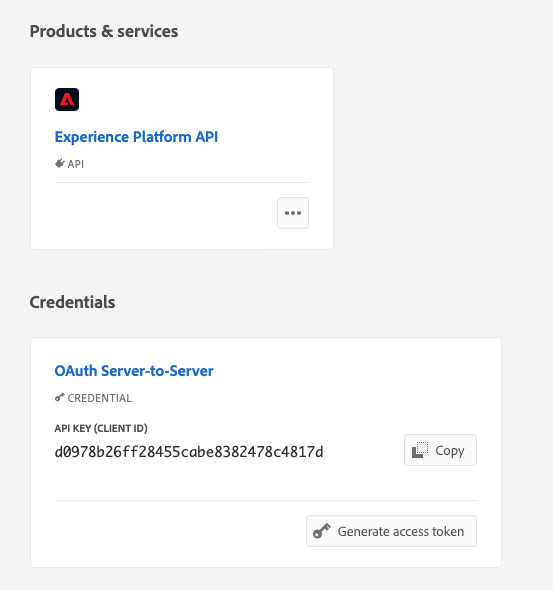Click the clipboard icon inside the Copy button
Screen dimensions: 553x590
[x=420, y=450]
